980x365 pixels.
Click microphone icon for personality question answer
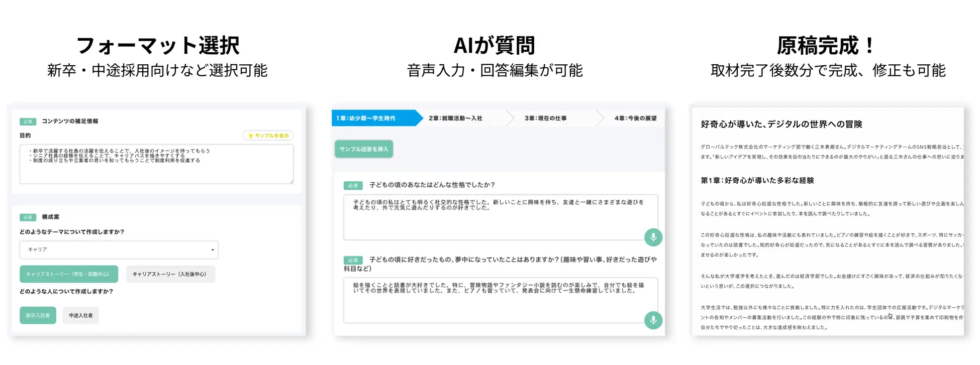(x=653, y=237)
